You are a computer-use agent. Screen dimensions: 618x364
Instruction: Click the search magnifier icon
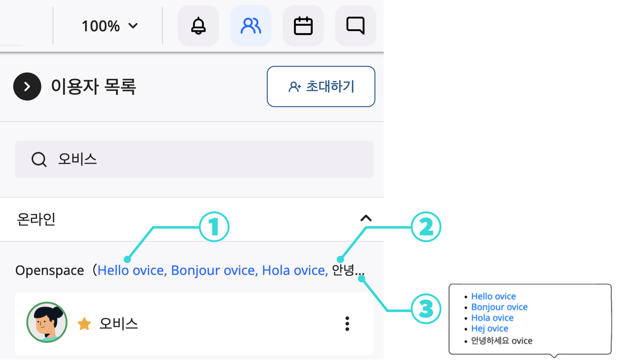tap(39, 159)
